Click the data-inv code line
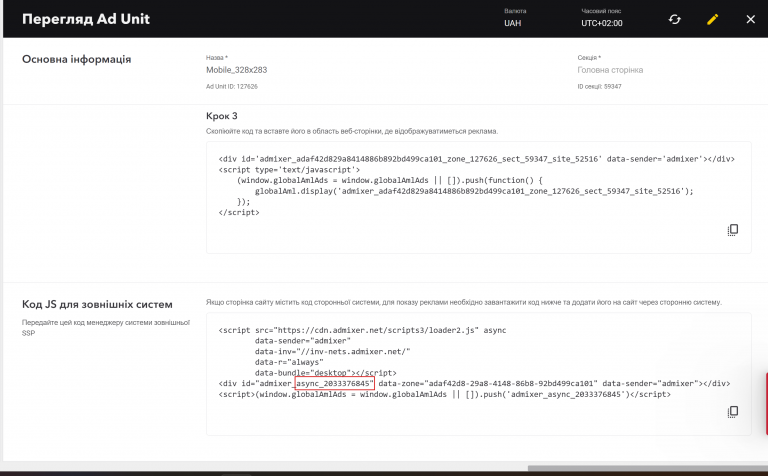This screenshot has height=476, width=768. pyautogui.click(x=333, y=352)
